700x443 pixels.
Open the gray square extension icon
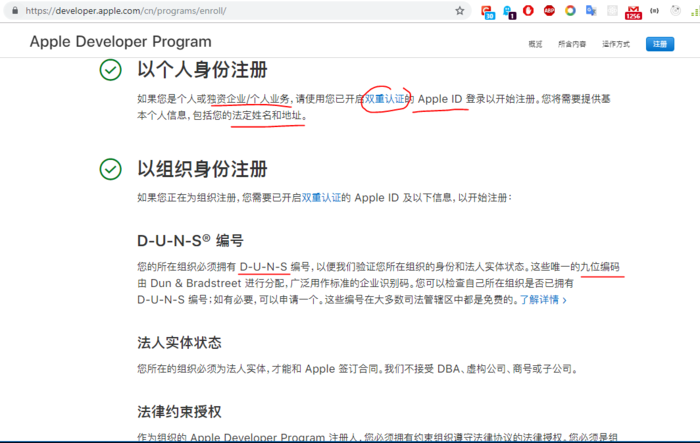pyautogui.click(x=612, y=11)
